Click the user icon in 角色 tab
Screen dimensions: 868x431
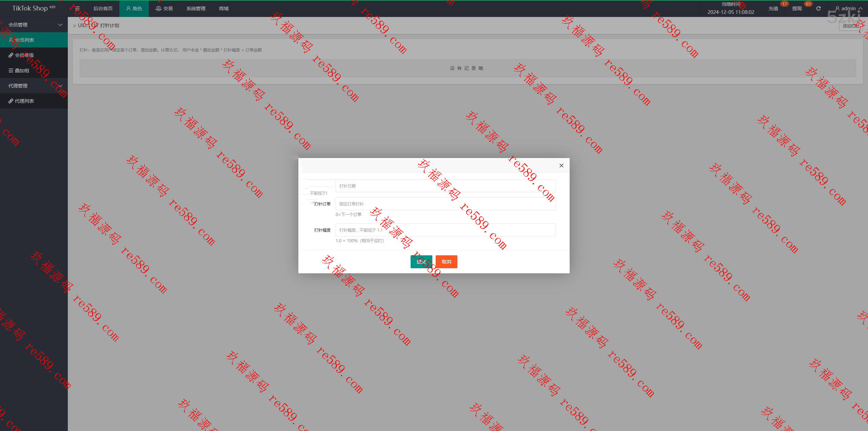[x=129, y=8]
